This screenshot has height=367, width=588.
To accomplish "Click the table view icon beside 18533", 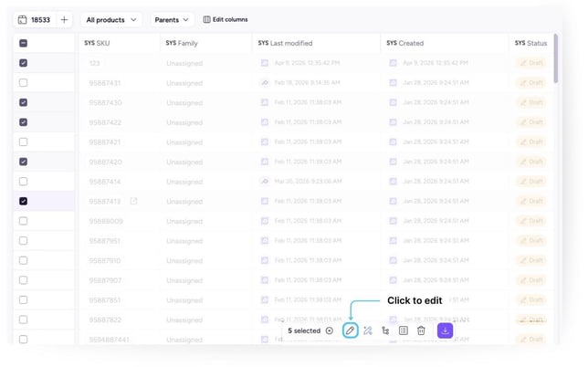I will [23, 19].
